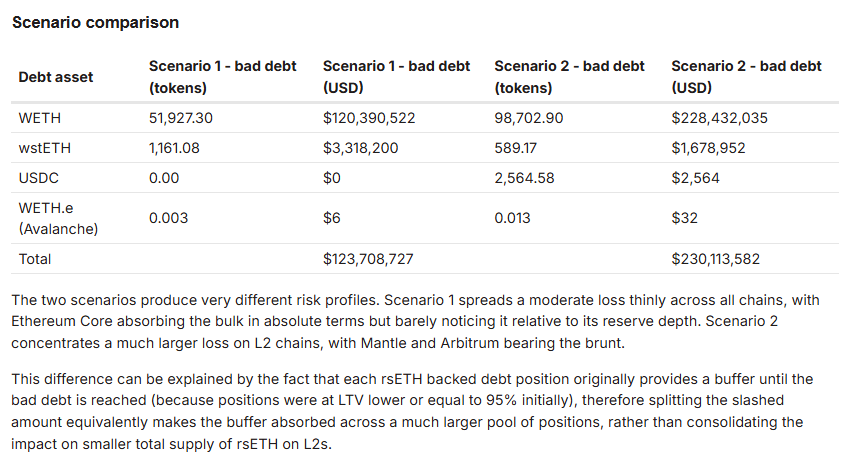Viewport: 847px width, 461px height.
Task: Click the $230,113,582 total value
Action: (x=715, y=259)
